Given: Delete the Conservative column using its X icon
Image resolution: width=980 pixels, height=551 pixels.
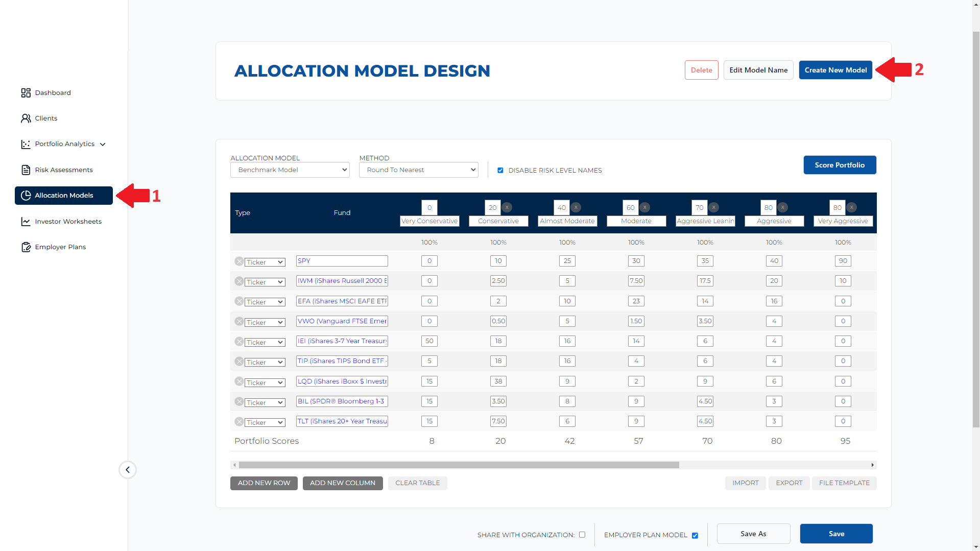Looking at the screenshot, I should tap(507, 207).
